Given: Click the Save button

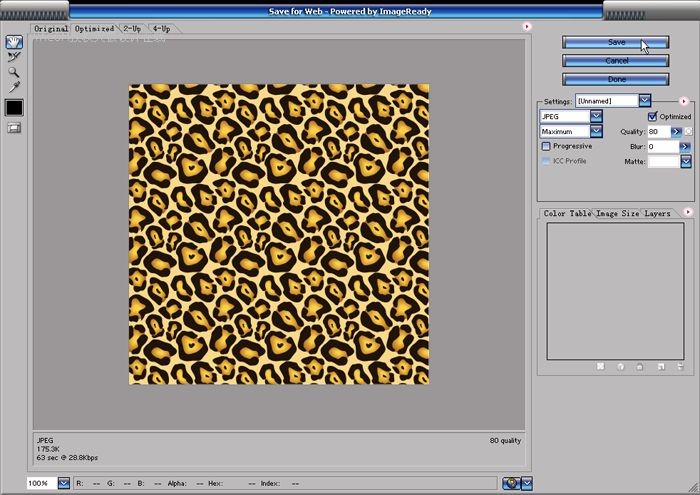Looking at the screenshot, I should [x=614, y=43].
